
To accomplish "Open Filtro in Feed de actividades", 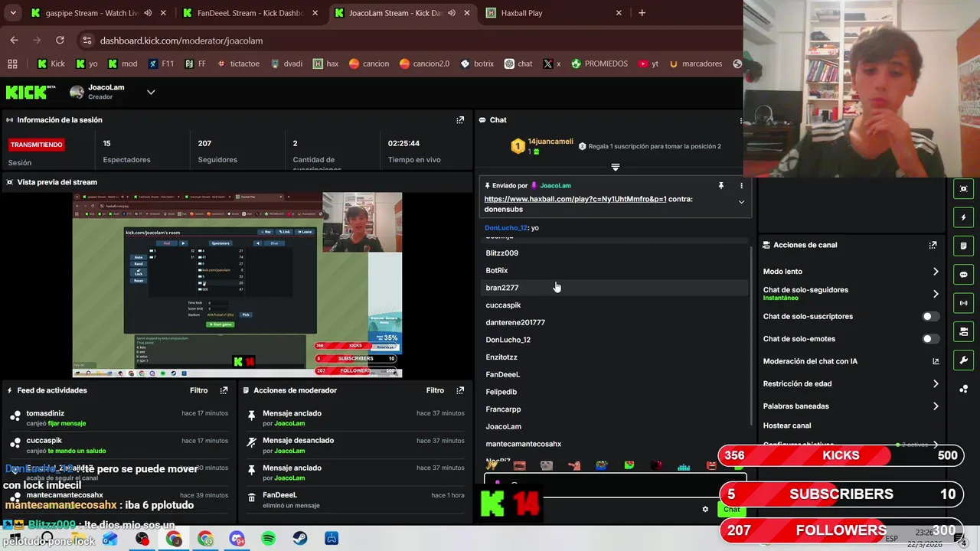I will click(198, 390).
